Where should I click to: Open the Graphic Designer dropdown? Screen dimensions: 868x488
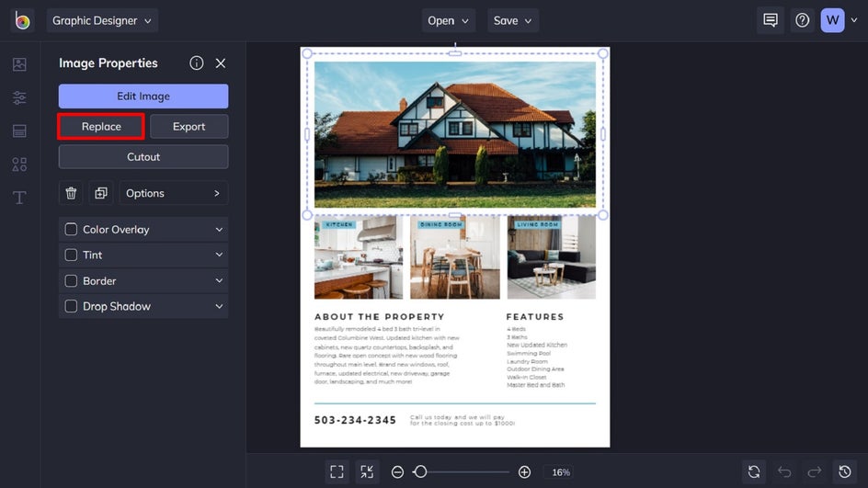point(102,20)
